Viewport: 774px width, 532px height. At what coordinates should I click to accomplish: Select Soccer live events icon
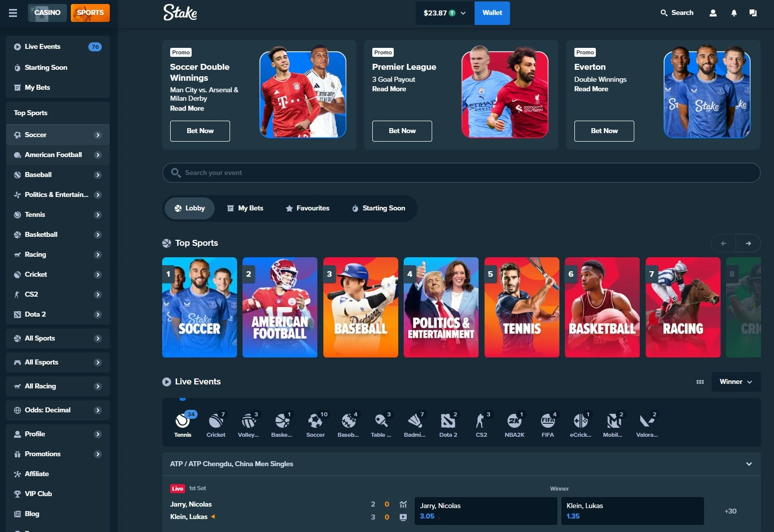click(x=315, y=424)
